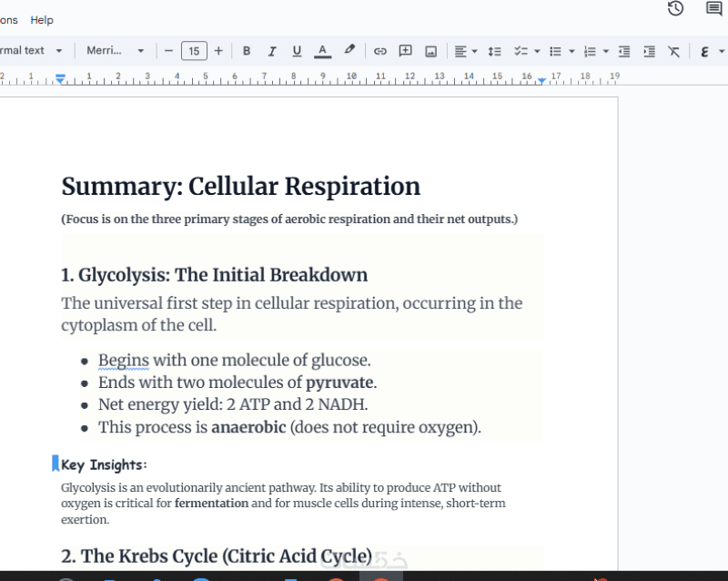Click the input tools epsilon icon
728x581 pixels.
click(x=704, y=51)
